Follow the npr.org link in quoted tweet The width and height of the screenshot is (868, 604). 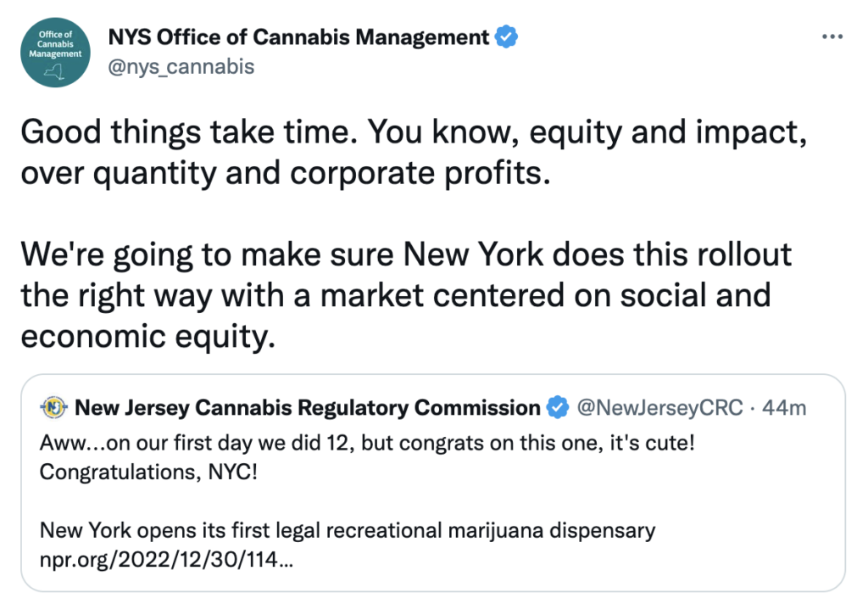(x=167, y=561)
